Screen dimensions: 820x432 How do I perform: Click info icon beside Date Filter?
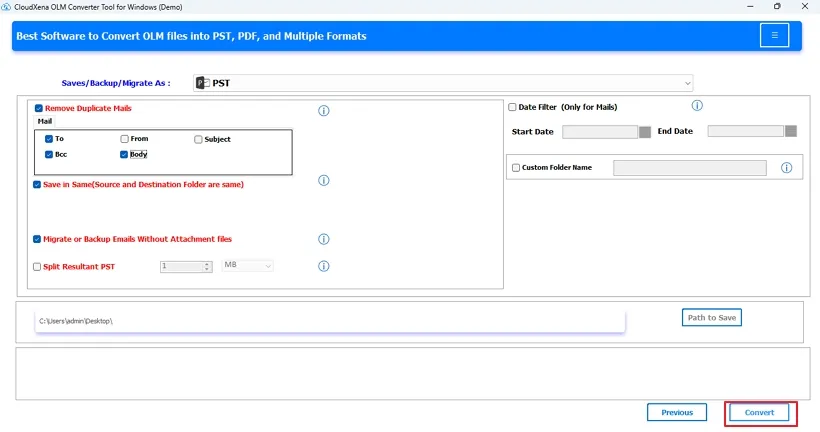[x=697, y=106]
